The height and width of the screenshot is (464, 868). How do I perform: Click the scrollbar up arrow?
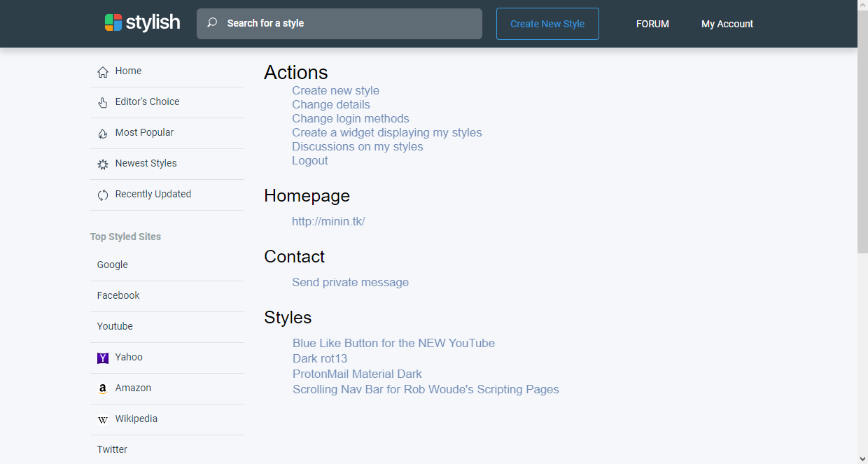pos(862,6)
